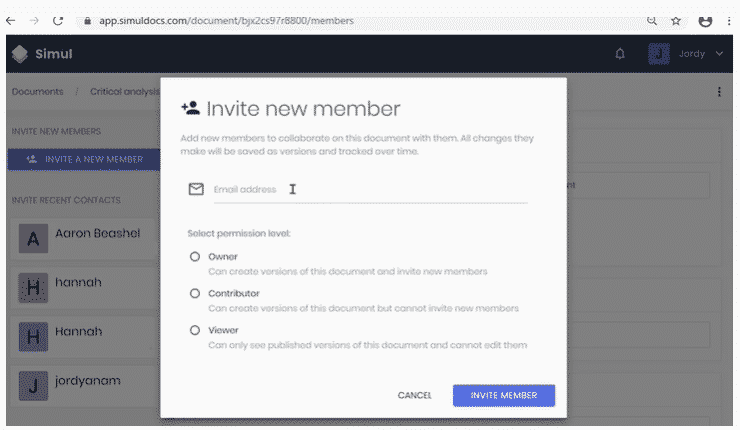Image resolution: width=740 pixels, height=430 pixels.
Task: Bookmark page with star icon
Action: click(676, 21)
